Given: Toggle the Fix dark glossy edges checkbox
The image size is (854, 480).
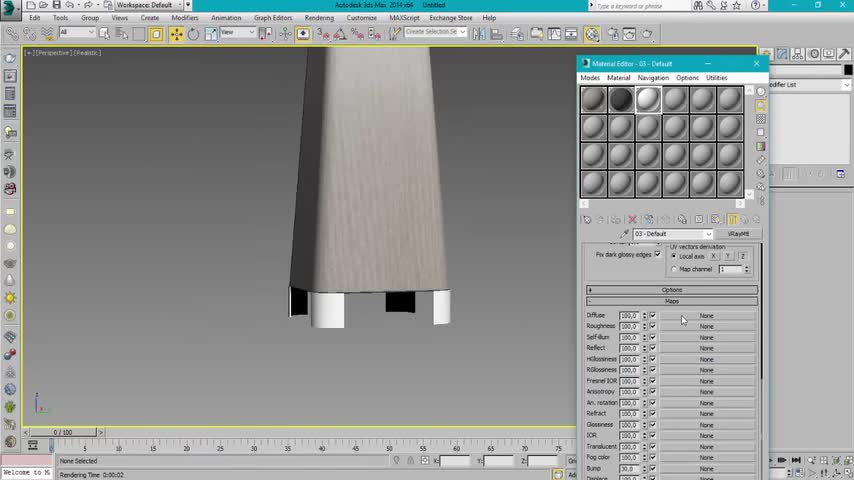Looking at the screenshot, I should [x=657, y=254].
